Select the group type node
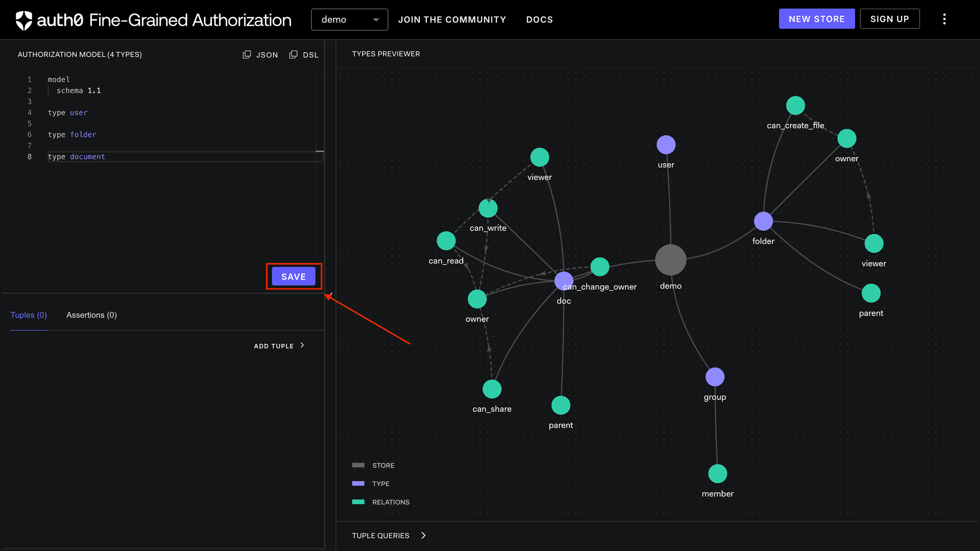The image size is (980, 551). pyautogui.click(x=714, y=376)
